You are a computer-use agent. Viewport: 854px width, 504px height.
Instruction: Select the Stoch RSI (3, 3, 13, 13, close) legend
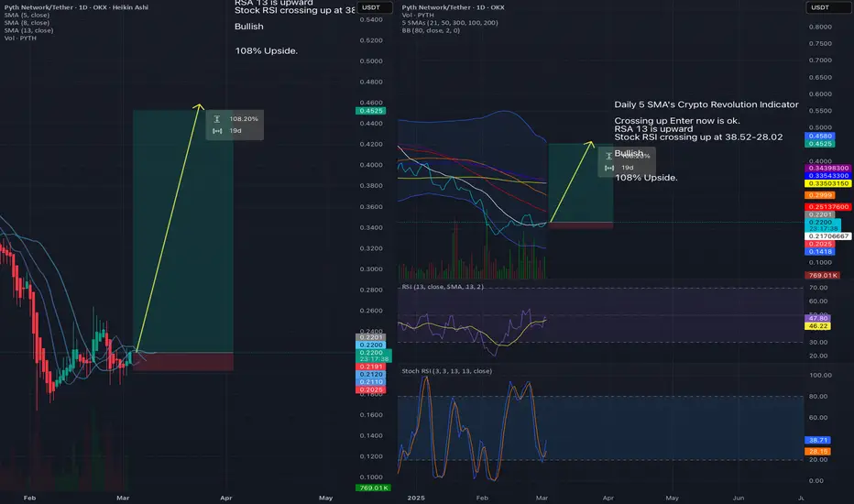(446, 371)
